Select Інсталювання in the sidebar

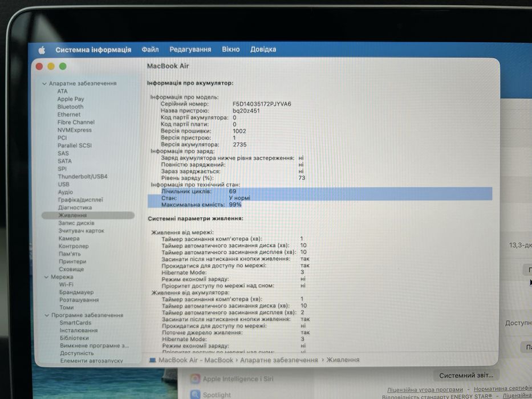point(79,330)
